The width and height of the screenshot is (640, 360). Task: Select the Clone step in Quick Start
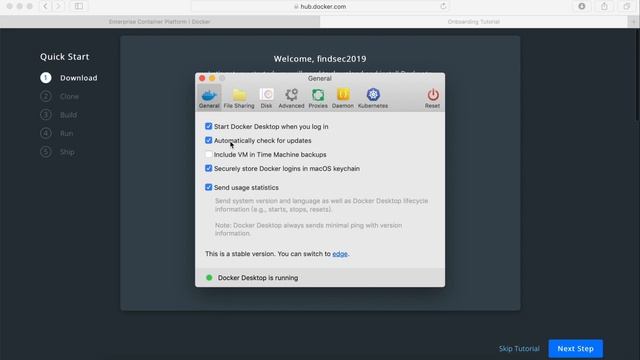point(60,96)
